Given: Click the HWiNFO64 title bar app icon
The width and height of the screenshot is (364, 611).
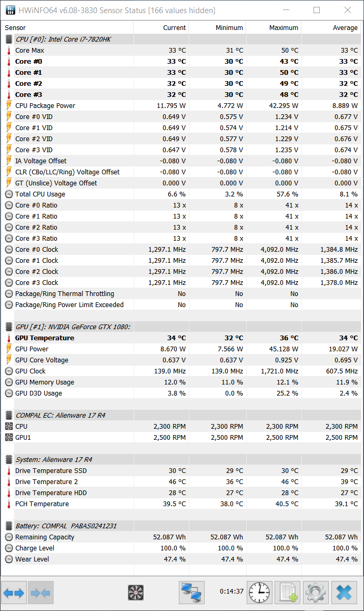Looking at the screenshot, I should [9, 10].
